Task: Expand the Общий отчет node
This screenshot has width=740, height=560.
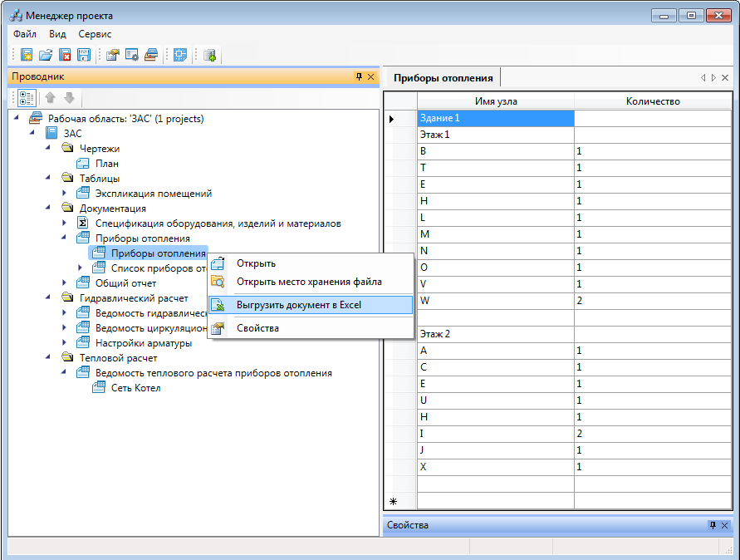Action: pos(64,282)
